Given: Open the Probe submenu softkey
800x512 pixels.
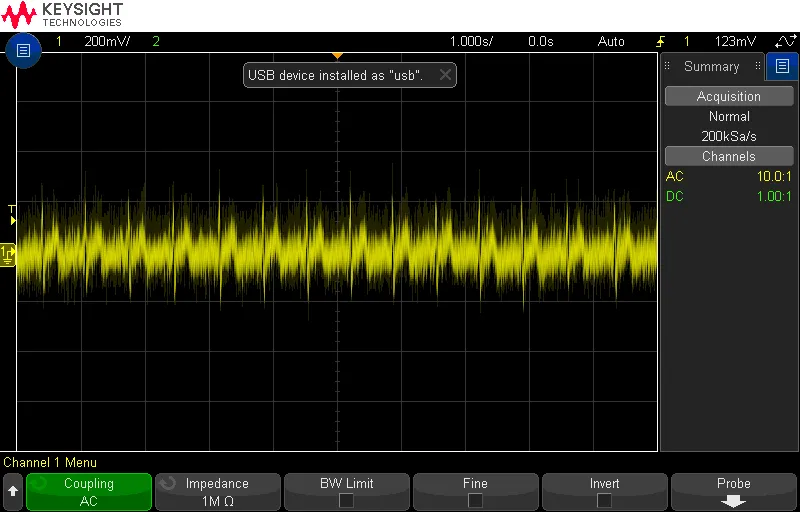Looking at the screenshot, I should (734, 492).
